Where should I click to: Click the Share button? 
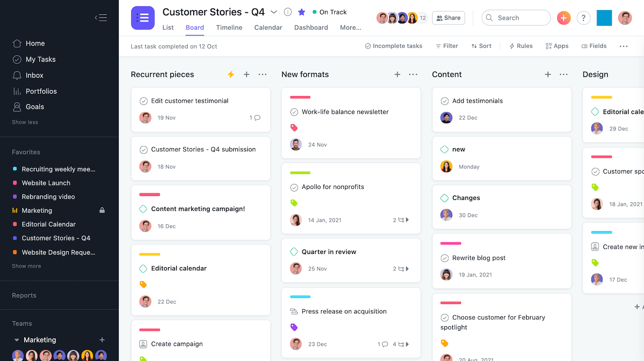point(448,18)
